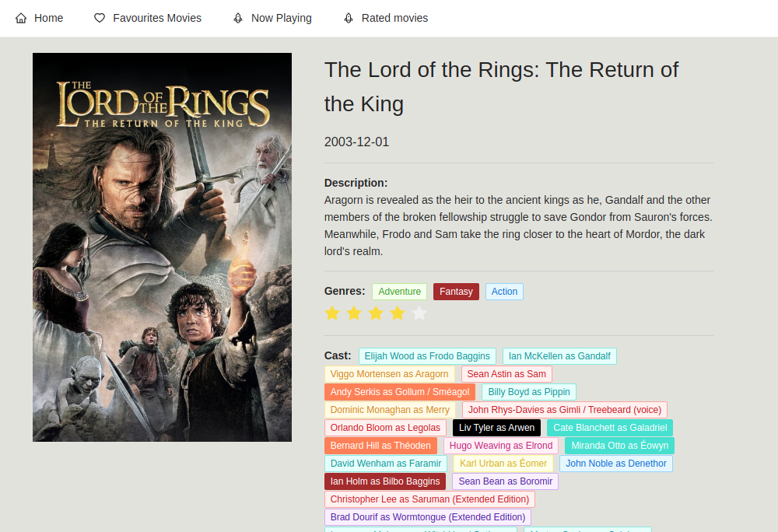Rate the movie five stars
This screenshot has width=778, height=532.
(419, 313)
